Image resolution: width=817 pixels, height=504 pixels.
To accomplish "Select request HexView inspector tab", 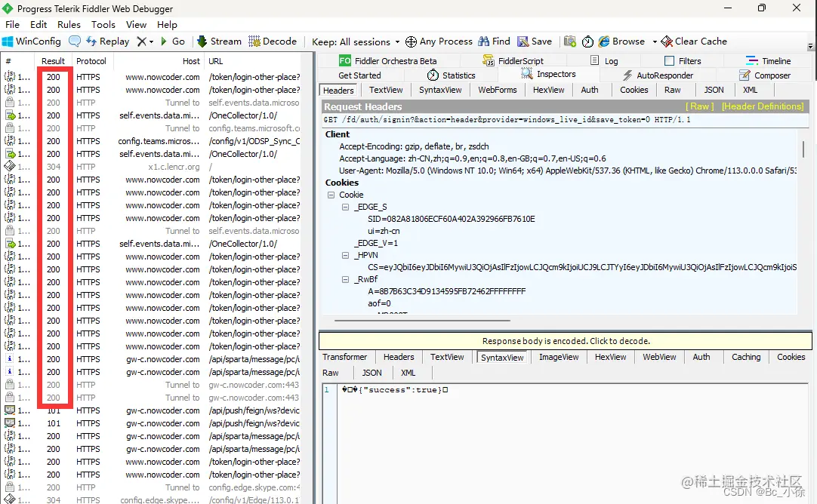I will [549, 90].
